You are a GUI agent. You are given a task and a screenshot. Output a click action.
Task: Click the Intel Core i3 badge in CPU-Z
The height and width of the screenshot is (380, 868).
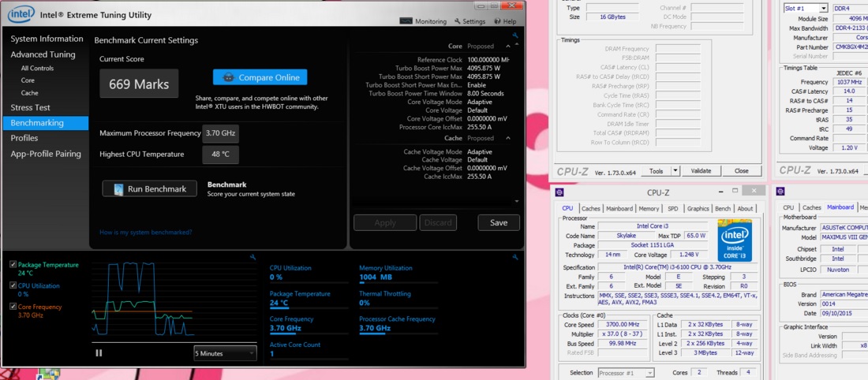point(735,240)
